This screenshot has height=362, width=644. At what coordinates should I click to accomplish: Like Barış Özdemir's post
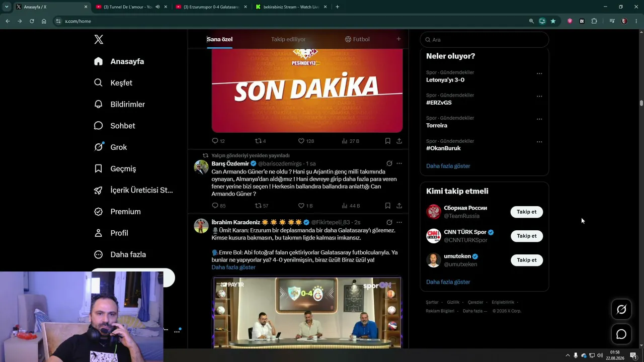[x=305, y=206]
